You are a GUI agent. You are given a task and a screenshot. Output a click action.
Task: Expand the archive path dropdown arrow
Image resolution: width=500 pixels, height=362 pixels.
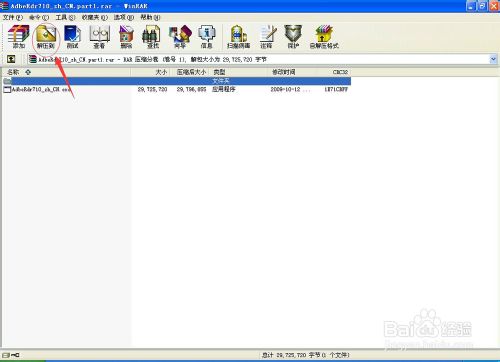[x=493, y=59]
